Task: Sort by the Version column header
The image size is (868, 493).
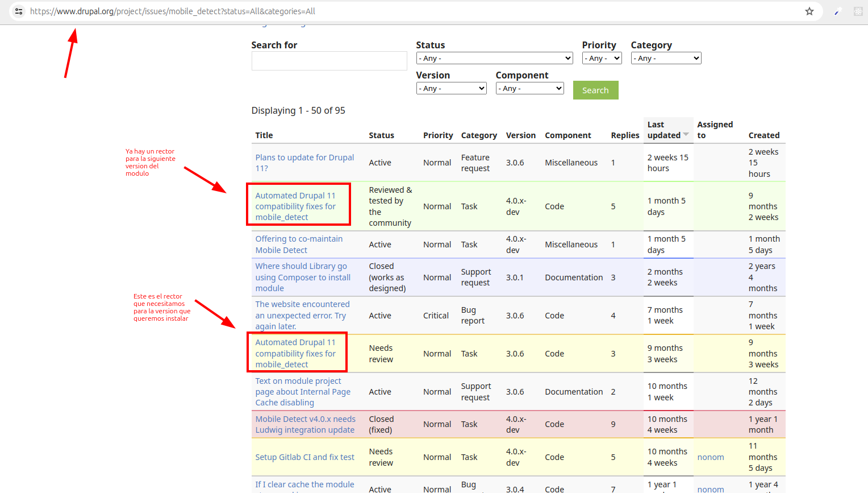Action: [x=521, y=135]
